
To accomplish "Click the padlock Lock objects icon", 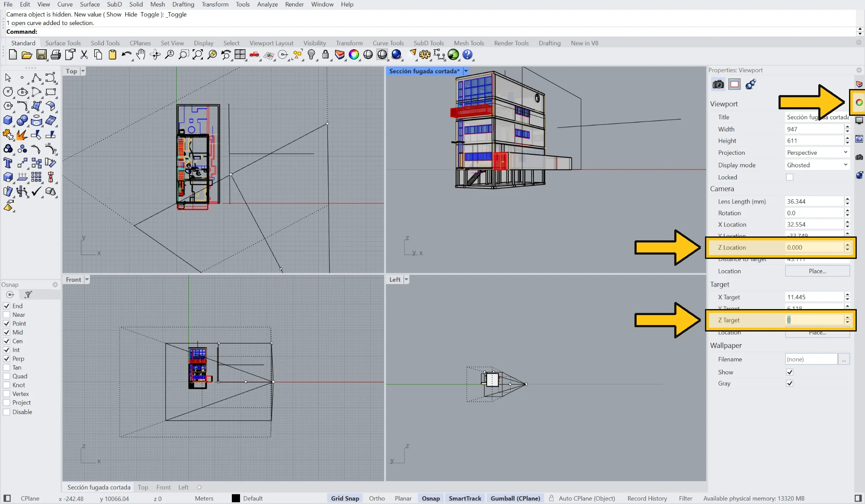I will coord(326,55).
